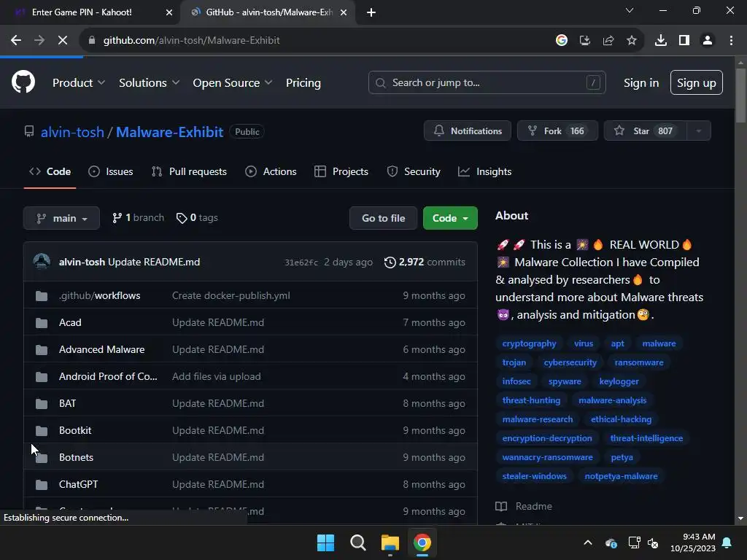Fork the repository button
747x560 pixels.
click(x=557, y=131)
